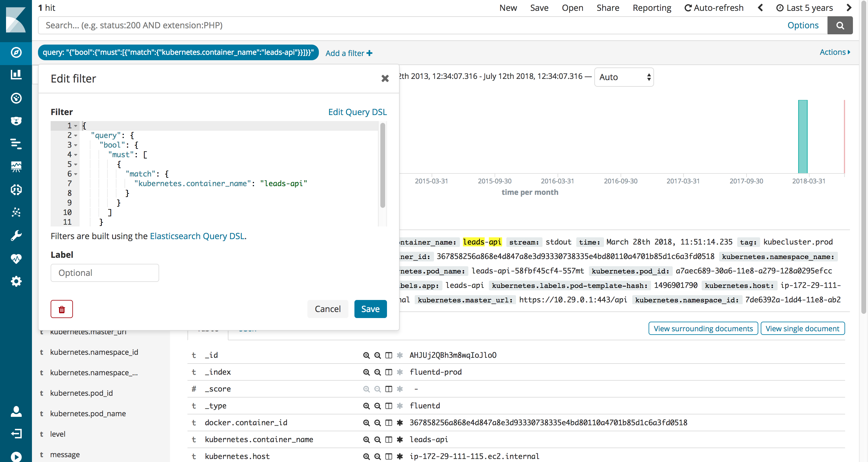Toggle column for kubernetes.container_name row
The height and width of the screenshot is (462, 868).
[389, 439]
